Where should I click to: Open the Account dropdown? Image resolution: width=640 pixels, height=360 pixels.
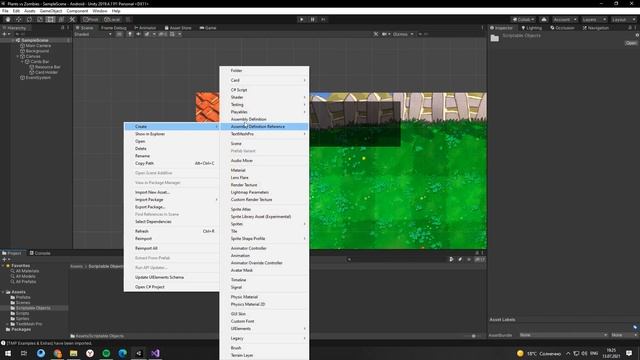pos(565,20)
